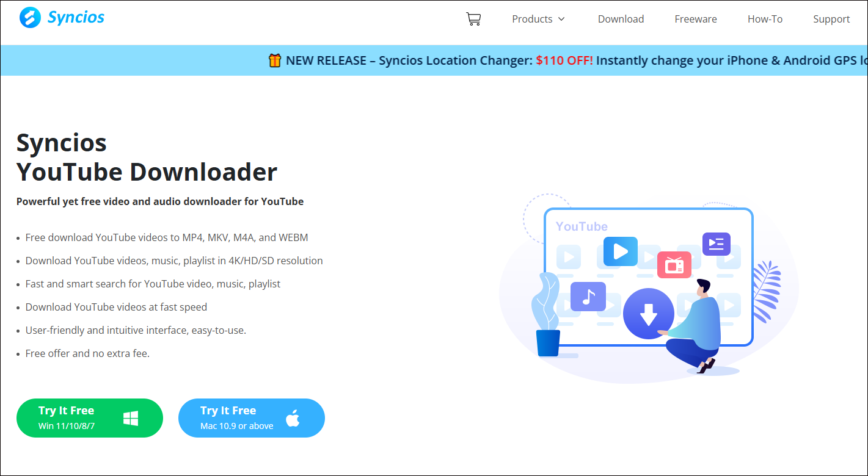Open the How-To section
The height and width of the screenshot is (476, 868).
pos(765,19)
